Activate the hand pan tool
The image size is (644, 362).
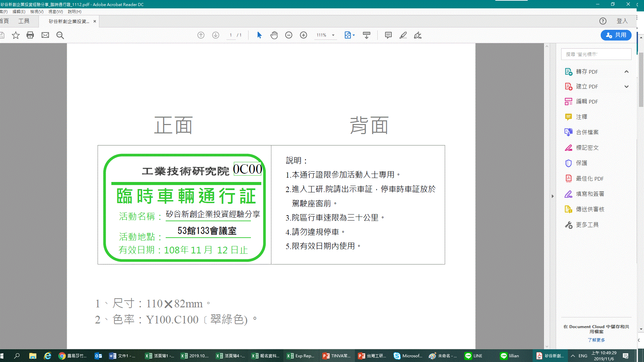click(274, 35)
